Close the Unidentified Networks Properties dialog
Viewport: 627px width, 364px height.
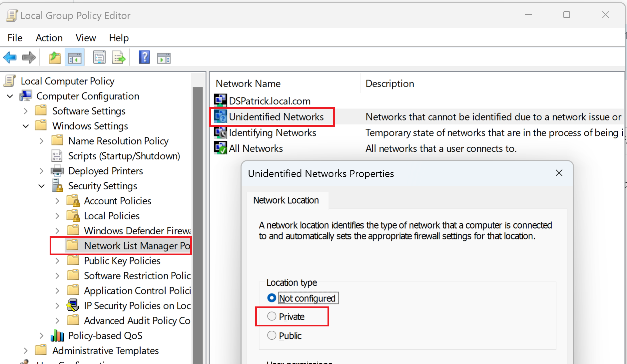pos(559,173)
